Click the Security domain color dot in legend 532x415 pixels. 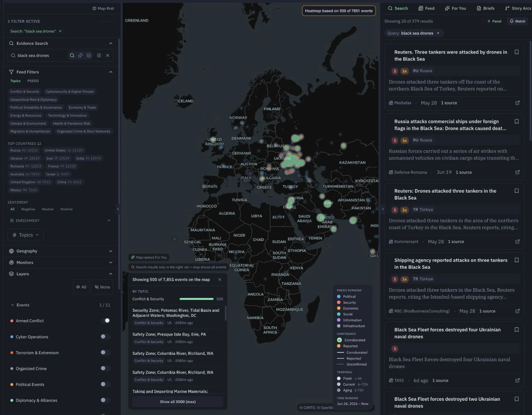pyautogui.click(x=339, y=302)
